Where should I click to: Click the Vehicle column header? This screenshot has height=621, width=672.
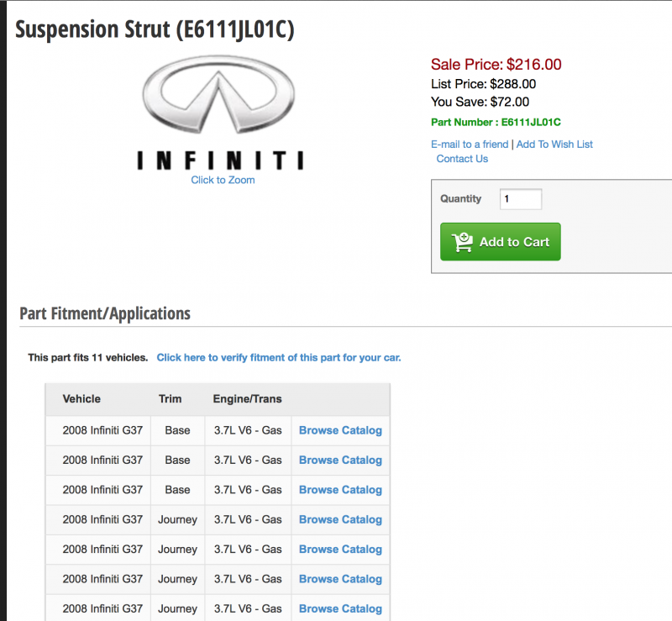click(81, 399)
